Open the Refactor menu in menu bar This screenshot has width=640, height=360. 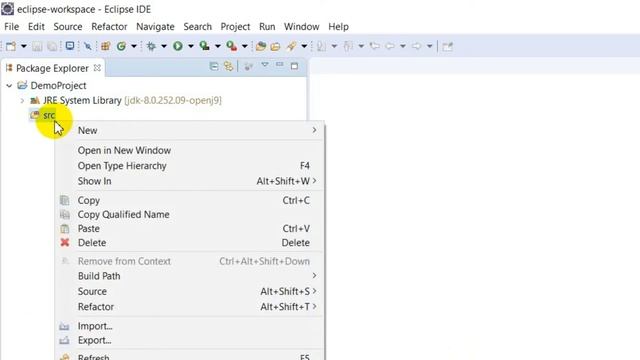109,27
